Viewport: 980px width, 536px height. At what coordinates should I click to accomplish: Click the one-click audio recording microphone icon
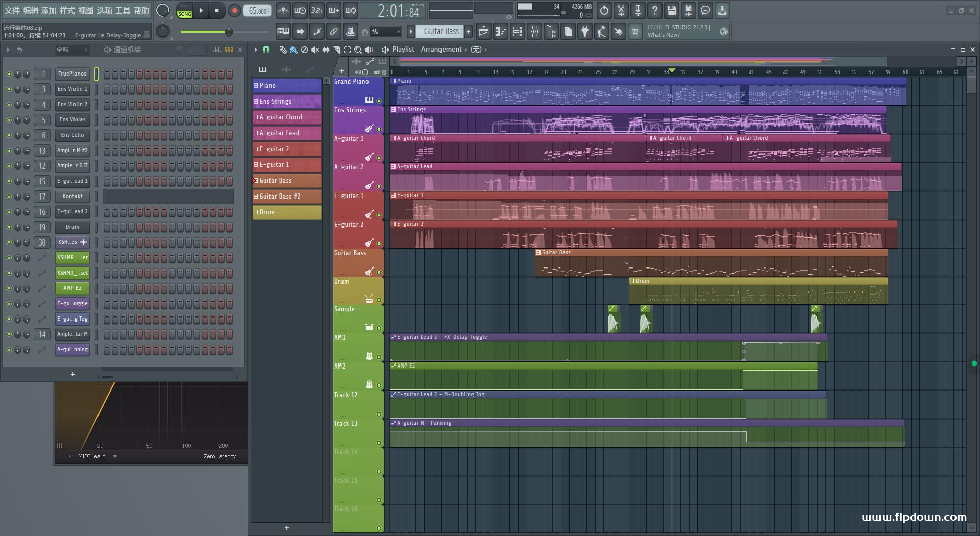click(x=638, y=10)
